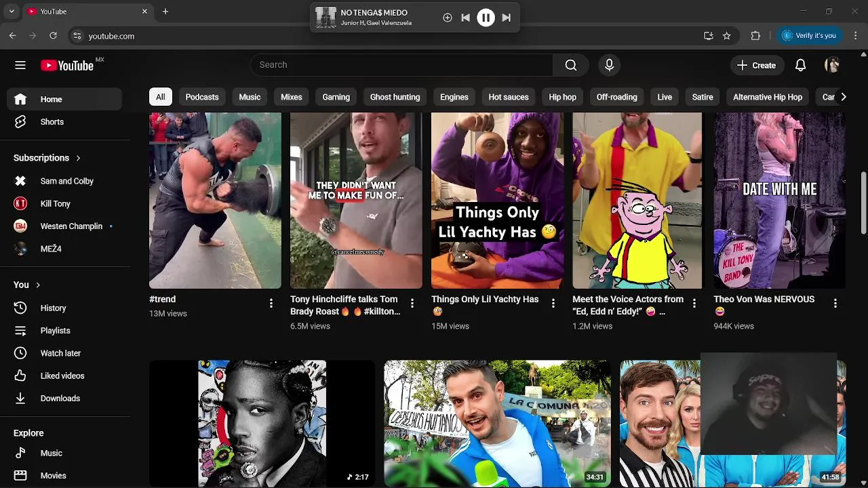
Task: Select the All filter chip
Action: pos(160,97)
